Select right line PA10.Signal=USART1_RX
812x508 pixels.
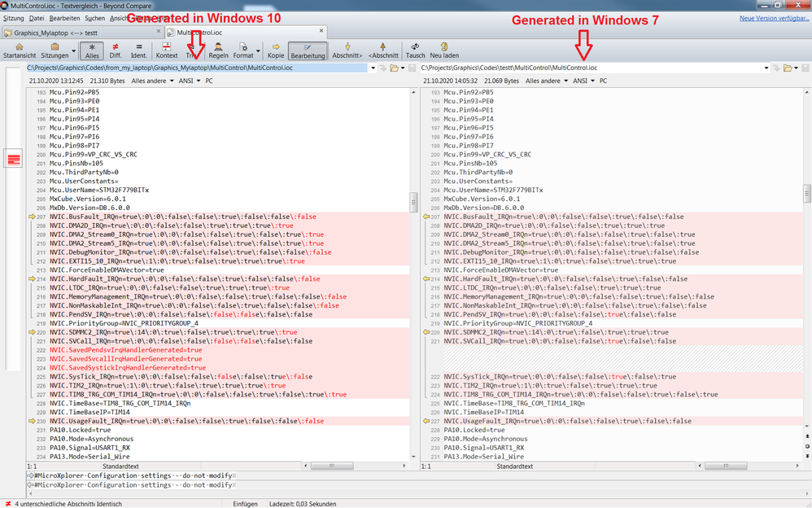pyautogui.click(x=483, y=448)
